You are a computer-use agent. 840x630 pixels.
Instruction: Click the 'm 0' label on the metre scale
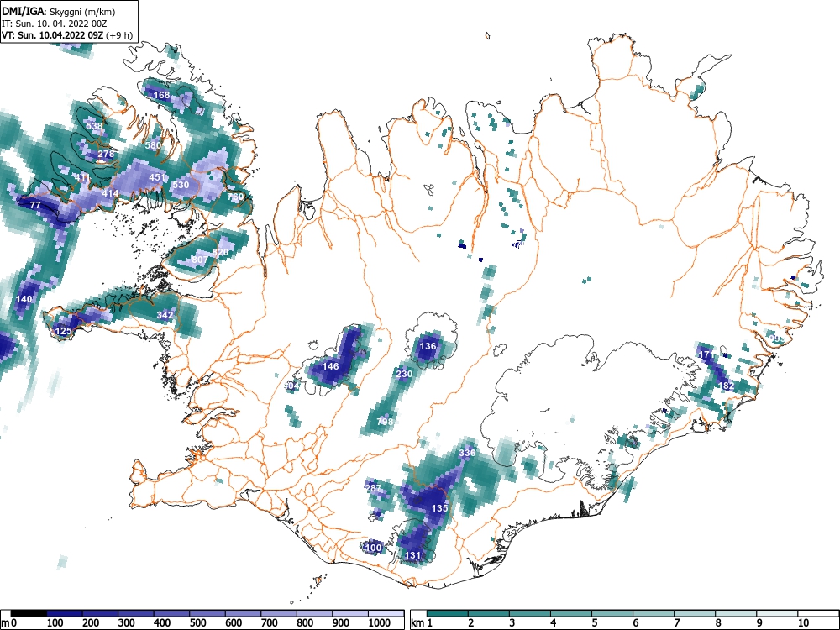tap(9, 623)
